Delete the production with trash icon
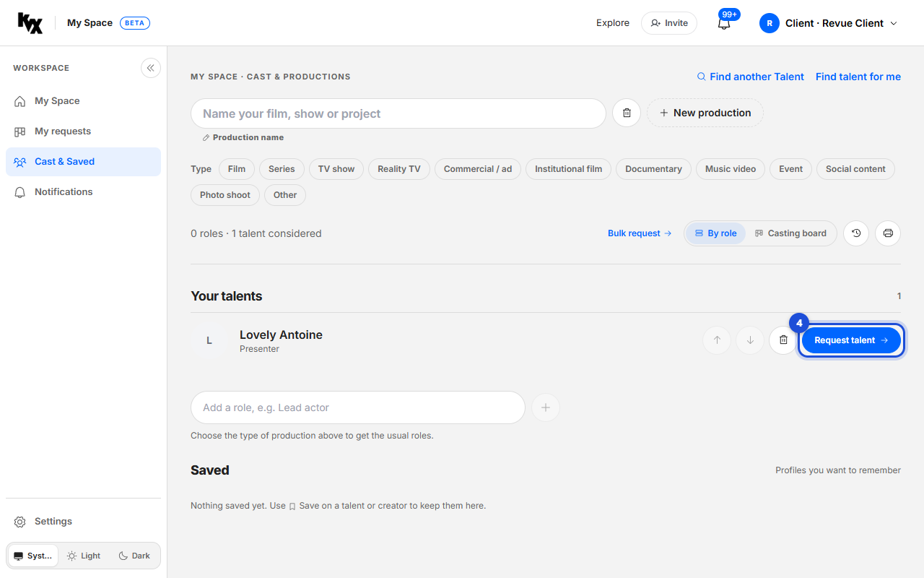 point(627,113)
